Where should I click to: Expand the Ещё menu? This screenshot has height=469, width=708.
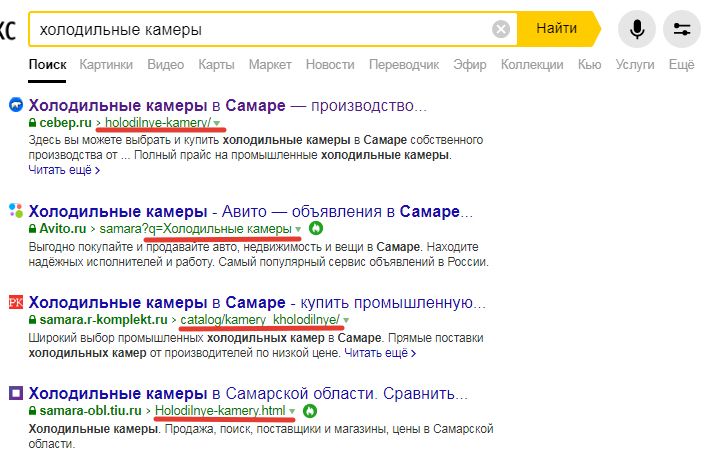(x=681, y=65)
